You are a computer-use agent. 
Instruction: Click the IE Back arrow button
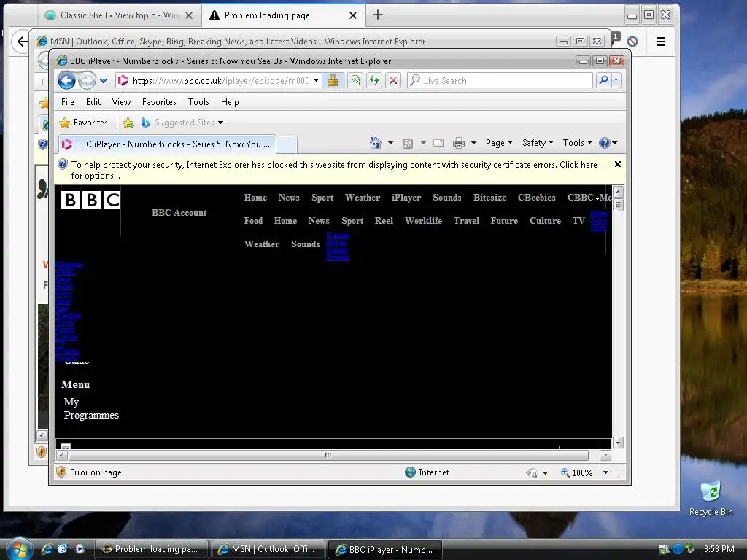point(66,80)
